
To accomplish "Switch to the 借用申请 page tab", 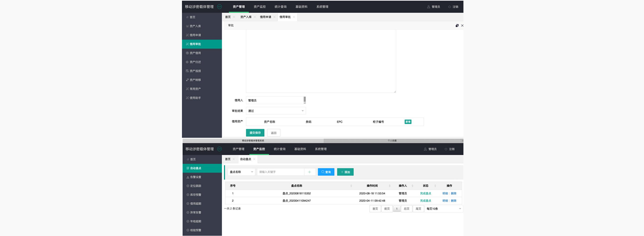I will pyautogui.click(x=265, y=17).
